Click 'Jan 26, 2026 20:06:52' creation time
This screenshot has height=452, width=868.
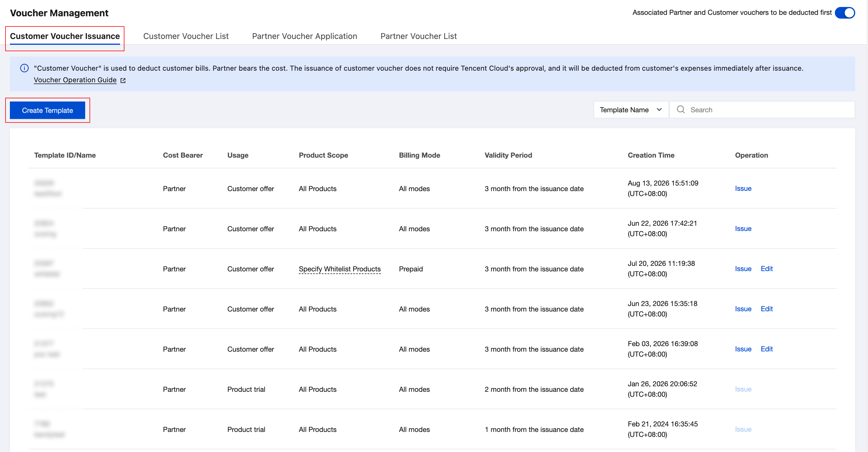(x=662, y=384)
